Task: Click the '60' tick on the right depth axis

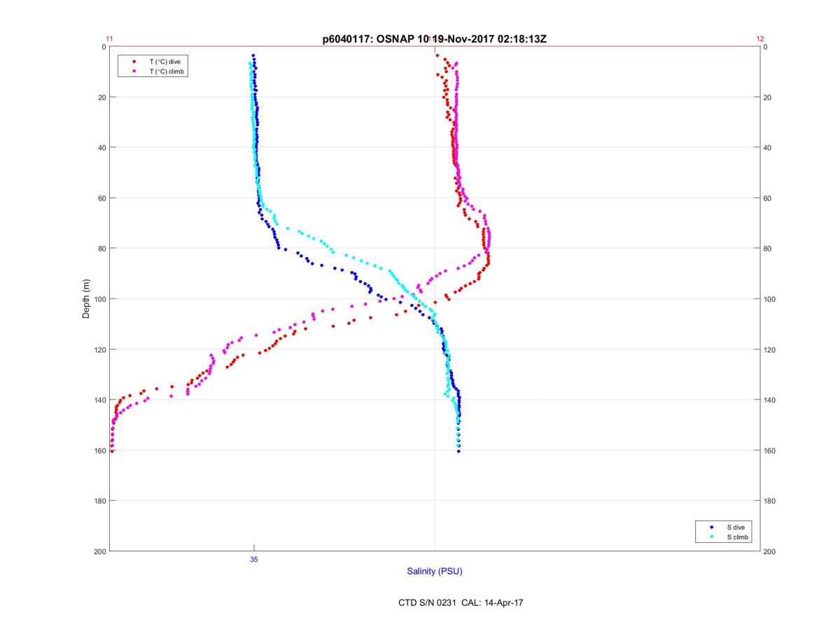Action: (768, 198)
